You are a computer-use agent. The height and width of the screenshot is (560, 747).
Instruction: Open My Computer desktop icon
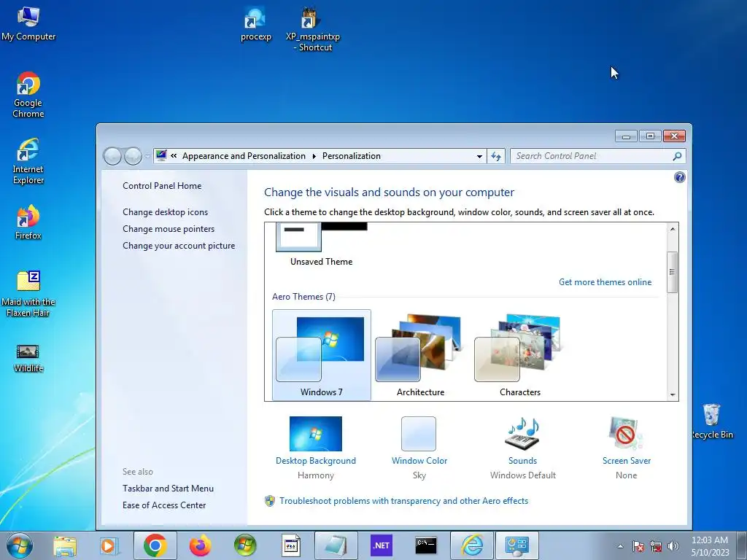coord(28,24)
